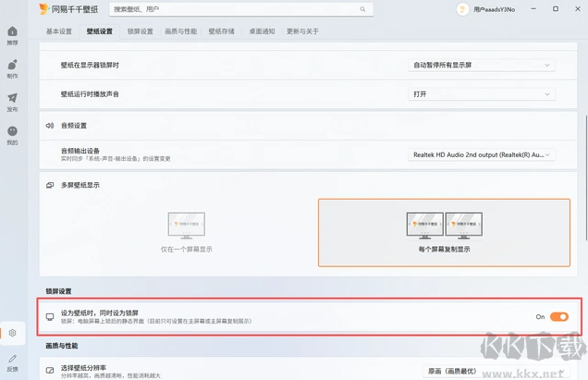
Task: Click the search magnifier icon
Action: pos(362,9)
